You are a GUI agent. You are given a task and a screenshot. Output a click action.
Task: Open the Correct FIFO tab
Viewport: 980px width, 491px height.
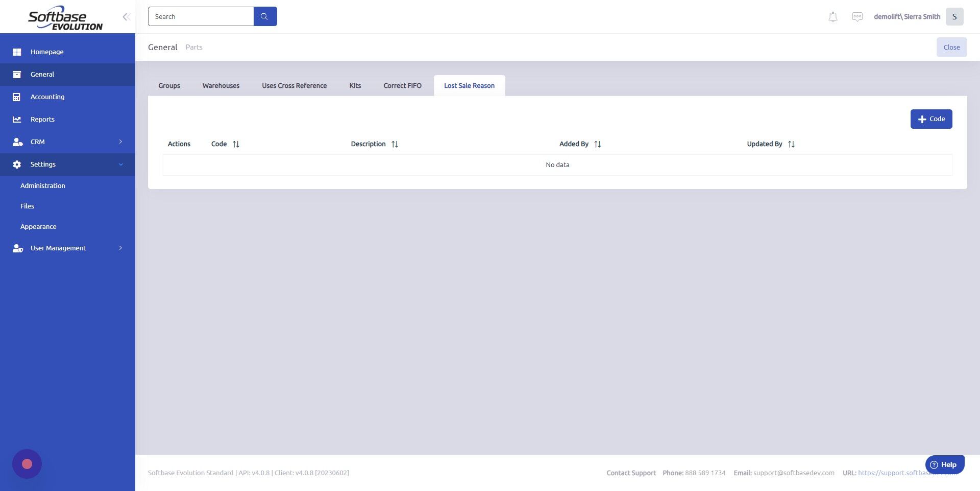pos(402,85)
